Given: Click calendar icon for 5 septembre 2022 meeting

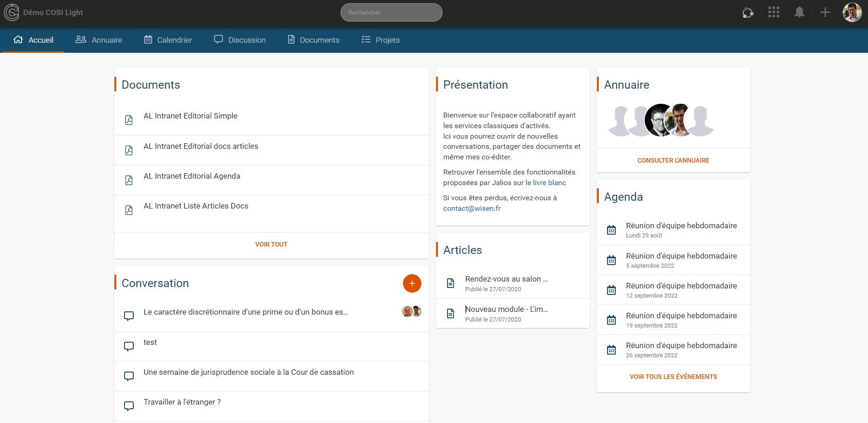Looking at the screenshot, I should coord(612,260).
